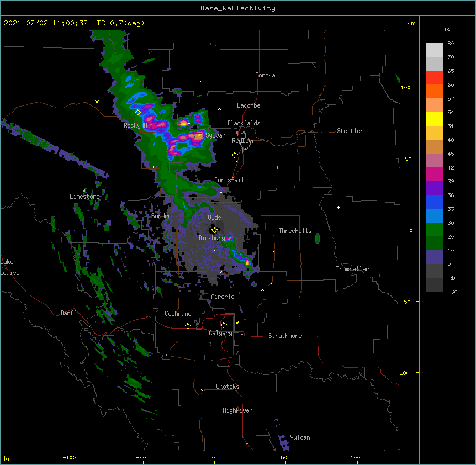Click the yellow diamond marker south of RedDeer
The width and height of the screenshot is (476, 465).
tap(235, 155)
